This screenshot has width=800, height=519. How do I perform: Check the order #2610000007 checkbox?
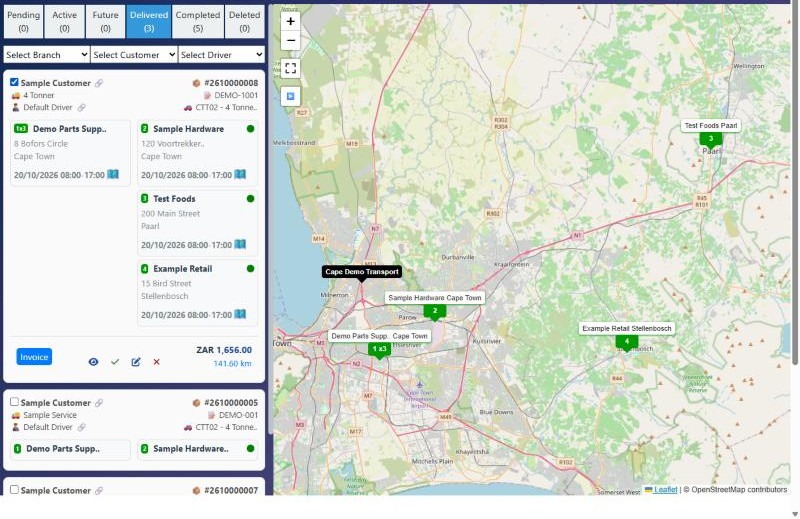point(14,489)
